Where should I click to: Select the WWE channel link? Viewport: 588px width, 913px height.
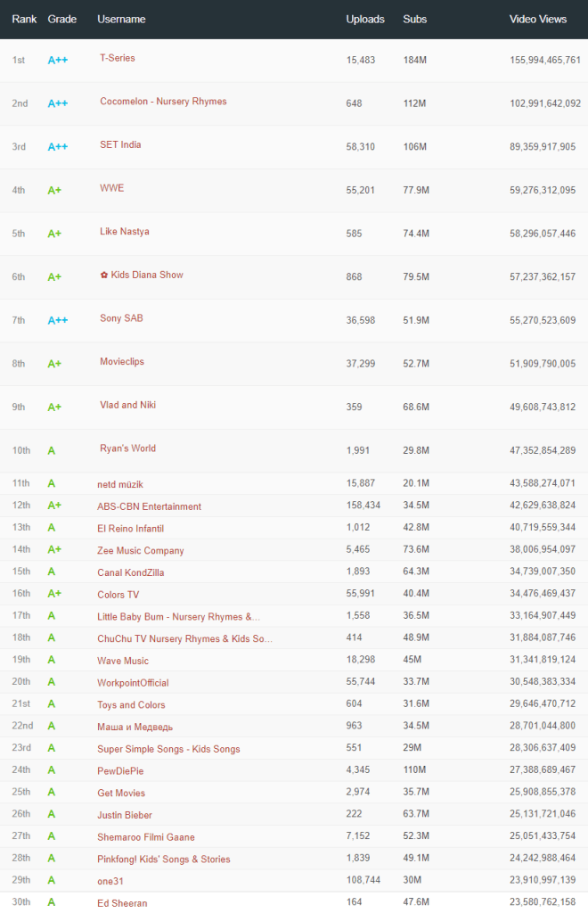(111, 188)
